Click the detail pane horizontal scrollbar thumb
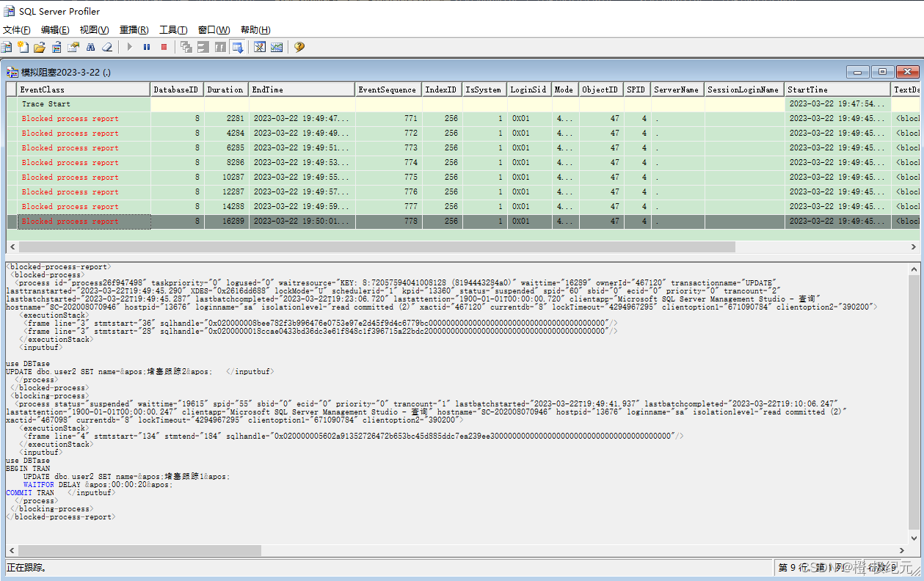Image resolution: width=924 pixels, height=581 pixels. (139, 550)
